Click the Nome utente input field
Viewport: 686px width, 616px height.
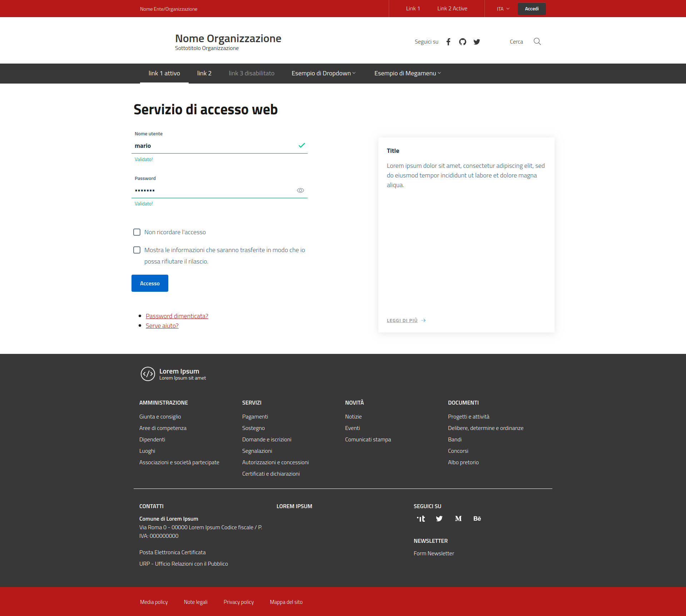point(214,146)
